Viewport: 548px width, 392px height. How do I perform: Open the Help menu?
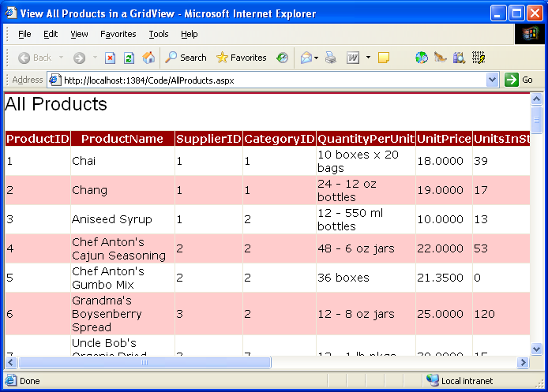click(189, 34)
